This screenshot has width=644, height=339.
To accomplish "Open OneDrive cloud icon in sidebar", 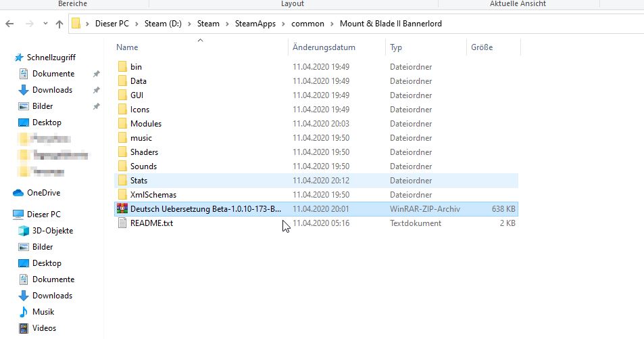I will [x=18, y=193].
